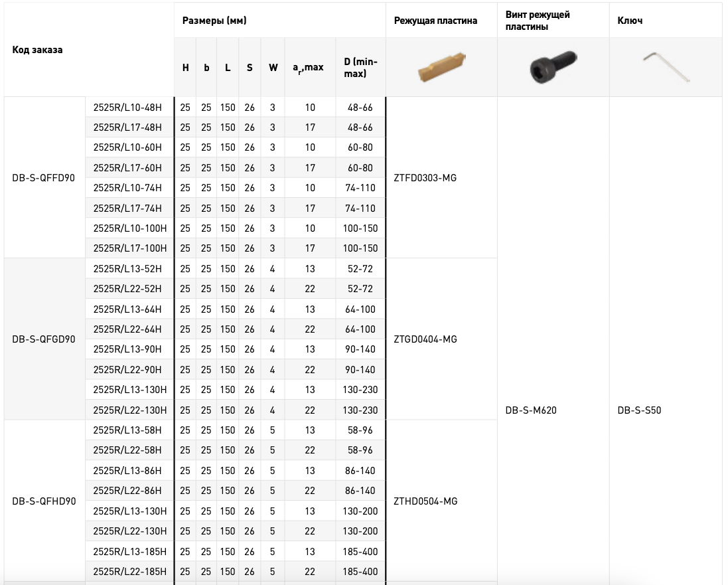
Task: Click ar,max value 22 in L22-52H row
Action: (x=310, y=289)
